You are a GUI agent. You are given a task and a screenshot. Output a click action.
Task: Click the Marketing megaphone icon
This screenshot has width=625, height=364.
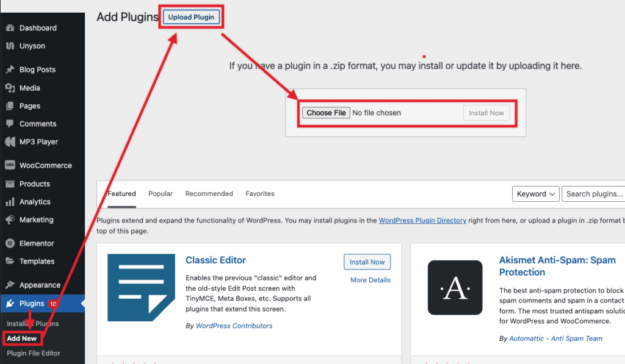tap(10, 219)
